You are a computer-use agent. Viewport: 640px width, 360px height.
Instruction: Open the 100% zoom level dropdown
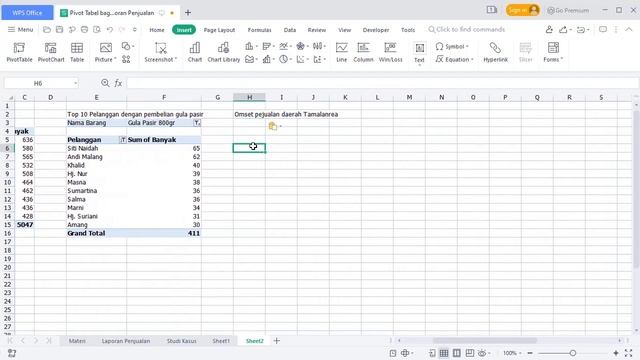click(x=512, y=353)
